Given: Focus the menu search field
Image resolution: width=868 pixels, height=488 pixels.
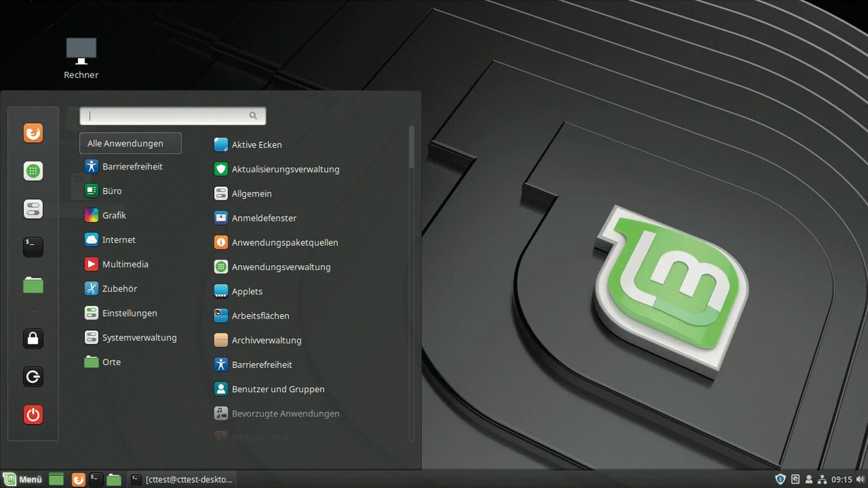Looking at the screenshot, I should tap(172, 115).
